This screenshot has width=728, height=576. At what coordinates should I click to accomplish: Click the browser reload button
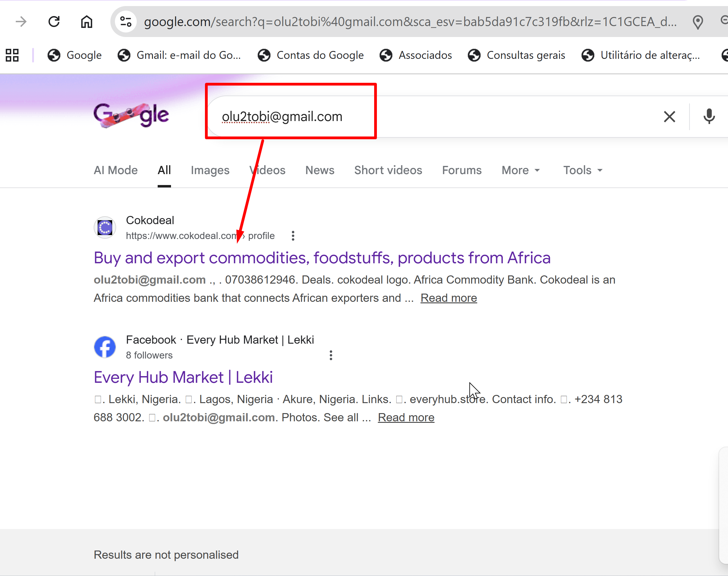(x=54, y=22)
